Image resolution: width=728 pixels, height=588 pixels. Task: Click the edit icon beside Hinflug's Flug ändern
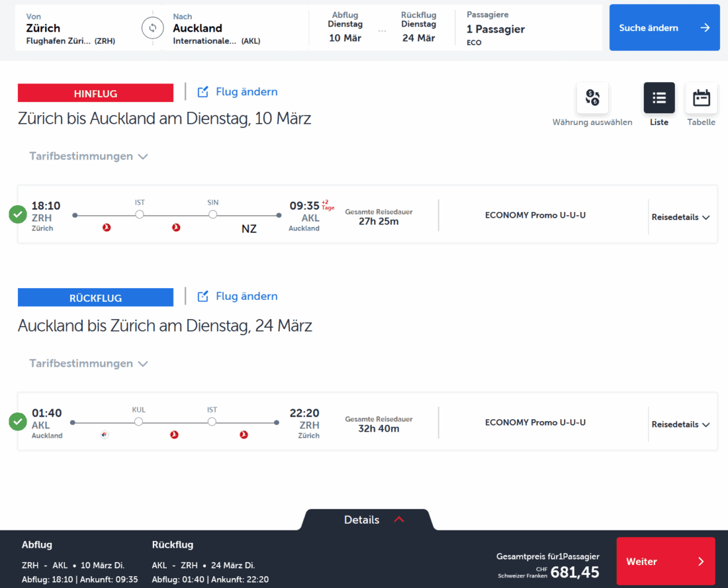coord(203,92)
